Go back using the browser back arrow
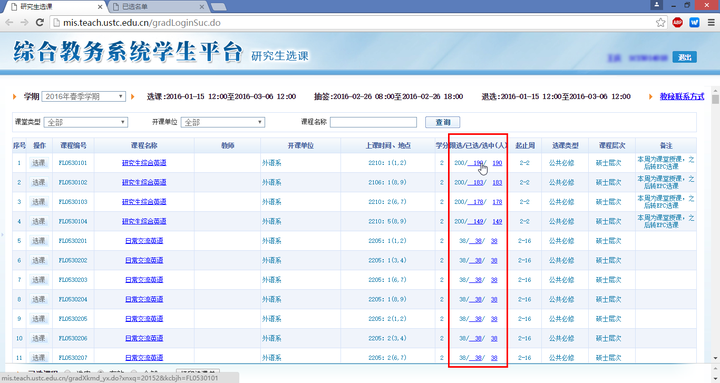The width and height of the screenshot is (720, 383). [9, 23]
